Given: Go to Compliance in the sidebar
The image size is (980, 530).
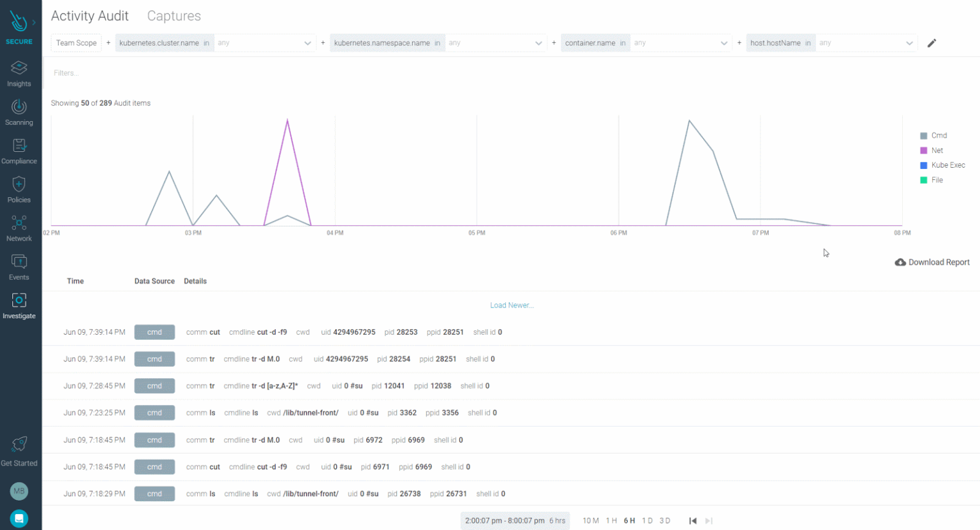Looking at the screenshot, I should coord(19,146).
